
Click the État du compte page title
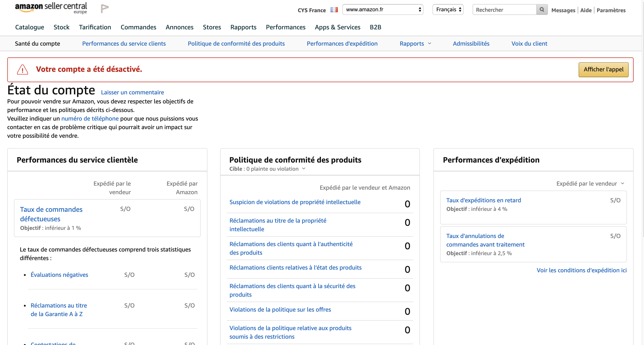tap(51, 90)
